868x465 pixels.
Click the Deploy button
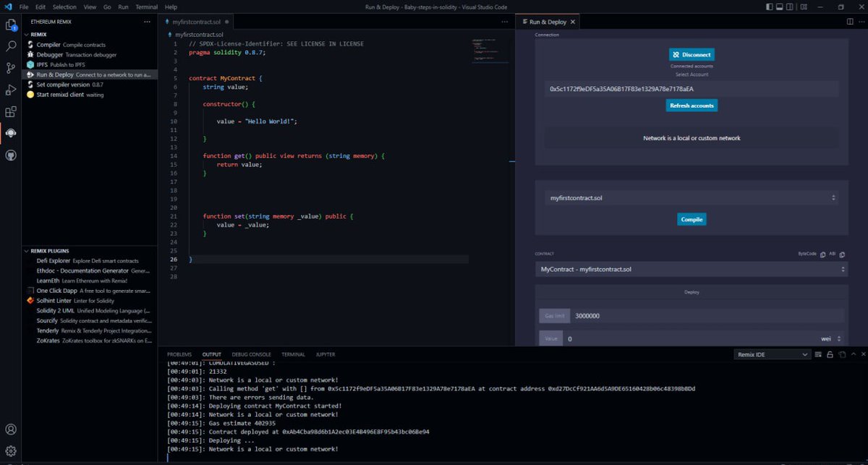[692, 292]
